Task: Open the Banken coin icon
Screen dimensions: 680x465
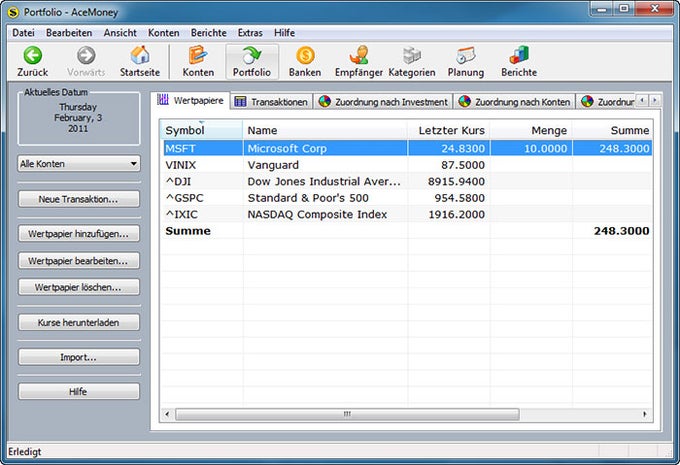Action: (x=305, y=56)
